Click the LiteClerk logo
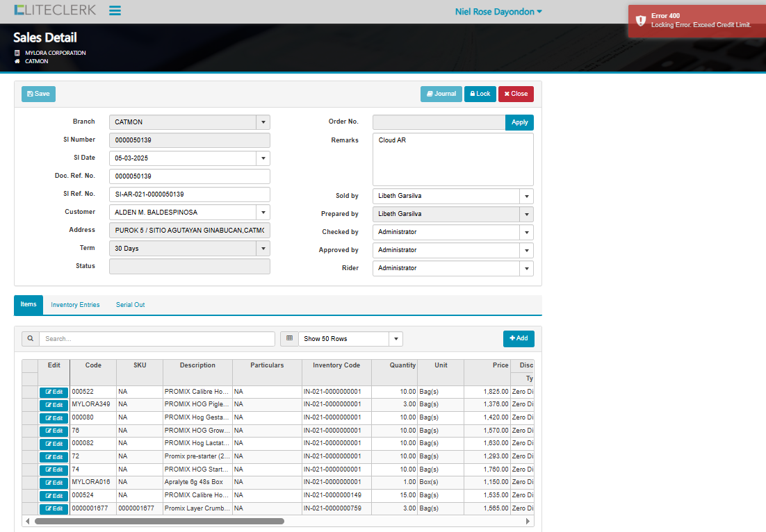 (x=55, y=11)
